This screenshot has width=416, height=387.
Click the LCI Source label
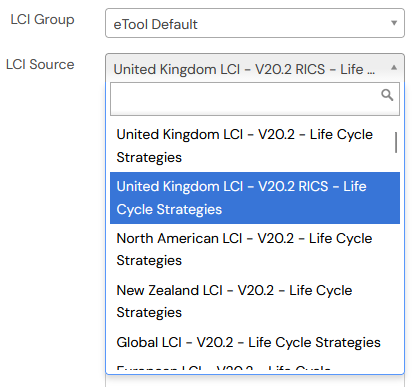(x=40, y=64)
